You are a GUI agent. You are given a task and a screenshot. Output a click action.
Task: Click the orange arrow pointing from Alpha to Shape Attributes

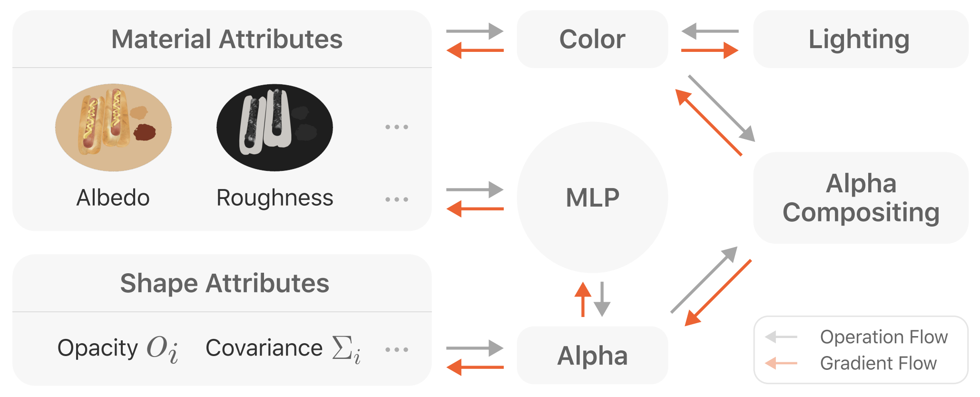point(474,367)
